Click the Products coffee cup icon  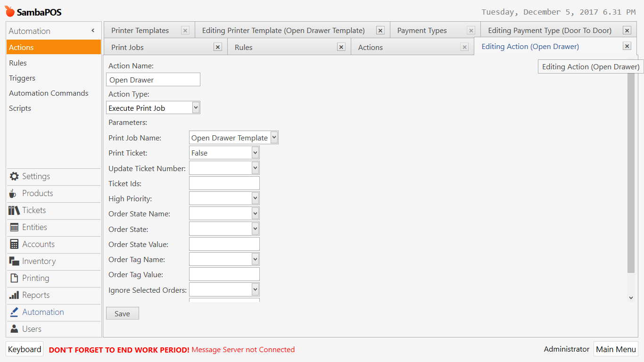click(13, 193)
